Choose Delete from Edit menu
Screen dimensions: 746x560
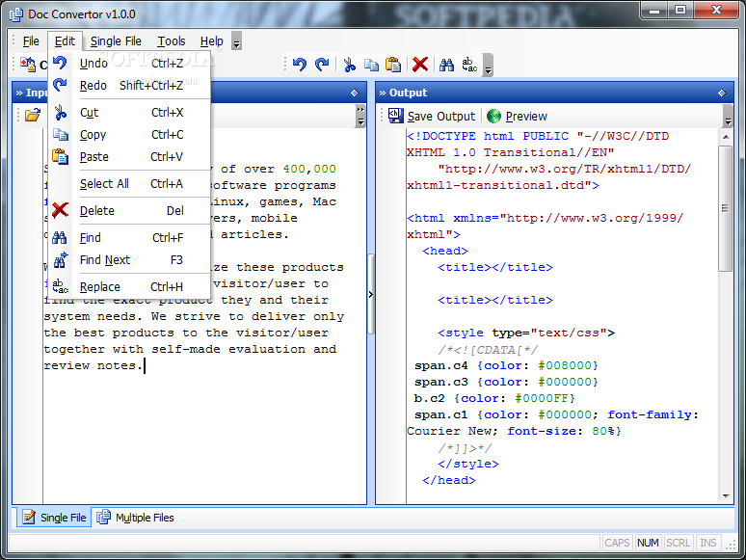(x=129, y=211)
